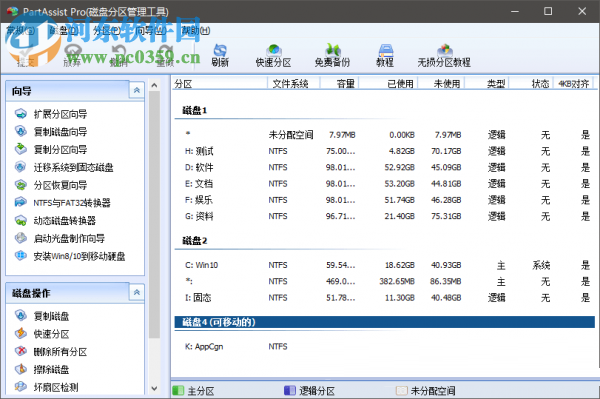This screenshot has width=600, height=399.
Task: Open the 分区 menu
Action: tap(107, 31)
